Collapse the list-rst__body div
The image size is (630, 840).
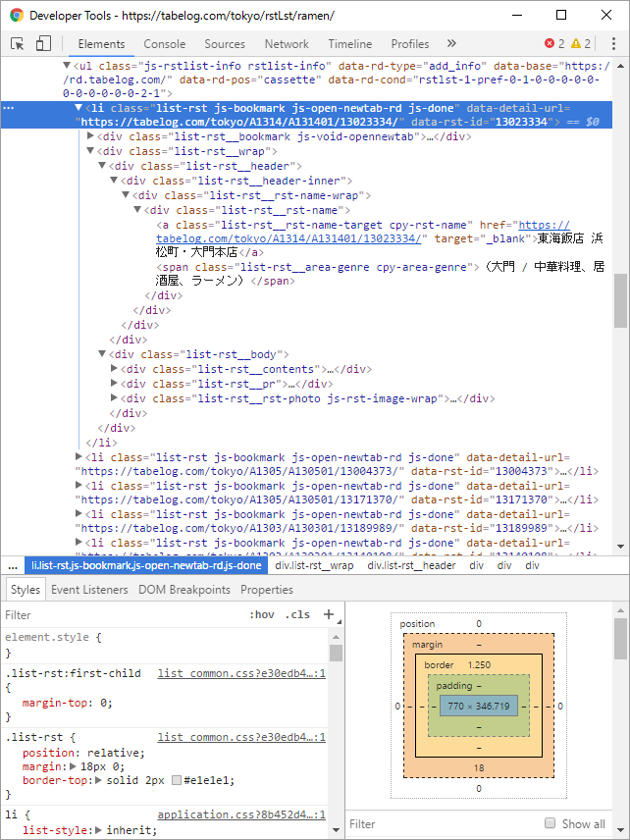(x=102, y=353)
